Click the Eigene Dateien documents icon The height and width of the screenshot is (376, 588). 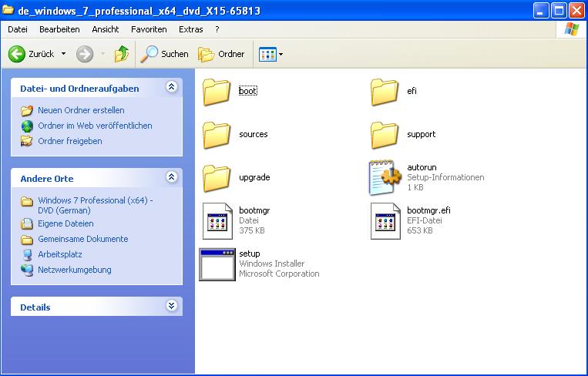pyautogui.click(x=27, y=223)
